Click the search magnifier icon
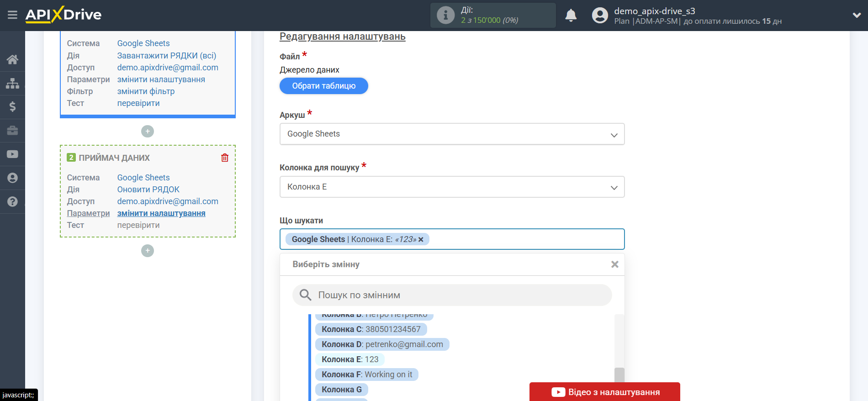Image resolution: width=868 pixels, height=401 pixels. pyautogui.click(x=305, y=295)
